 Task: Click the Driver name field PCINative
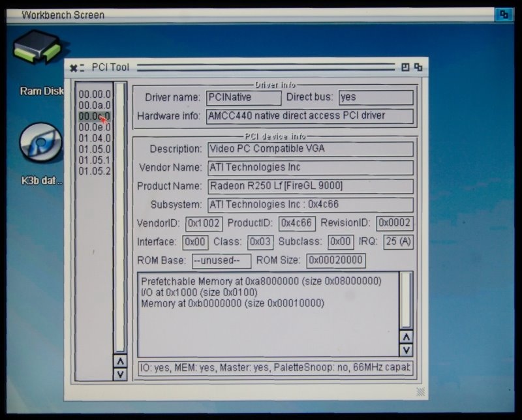tap(243, 98)
